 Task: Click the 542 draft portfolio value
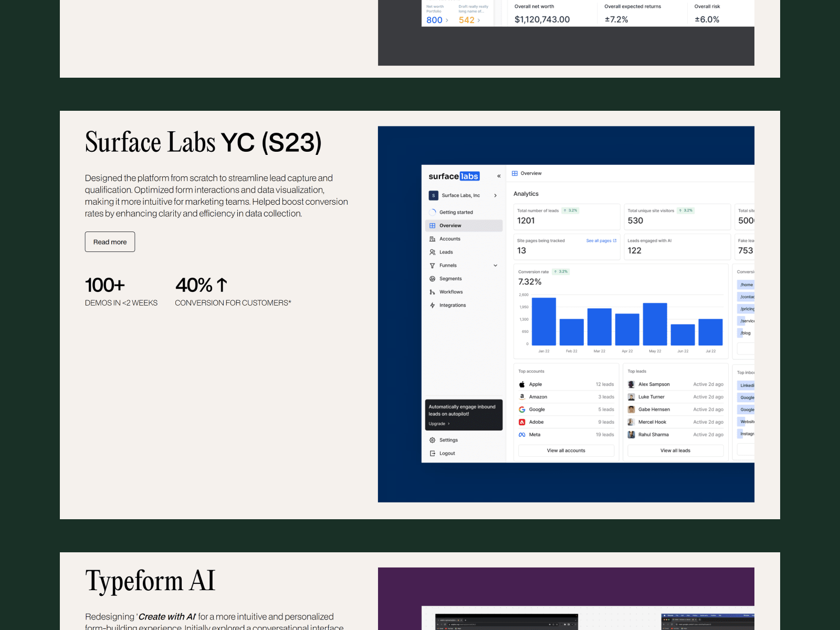469,20
